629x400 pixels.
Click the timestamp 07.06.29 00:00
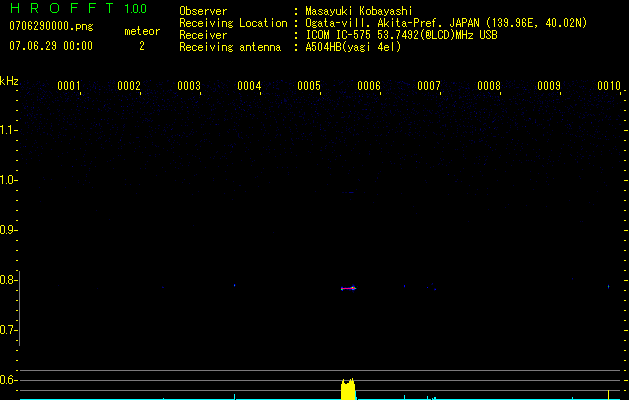51,46
